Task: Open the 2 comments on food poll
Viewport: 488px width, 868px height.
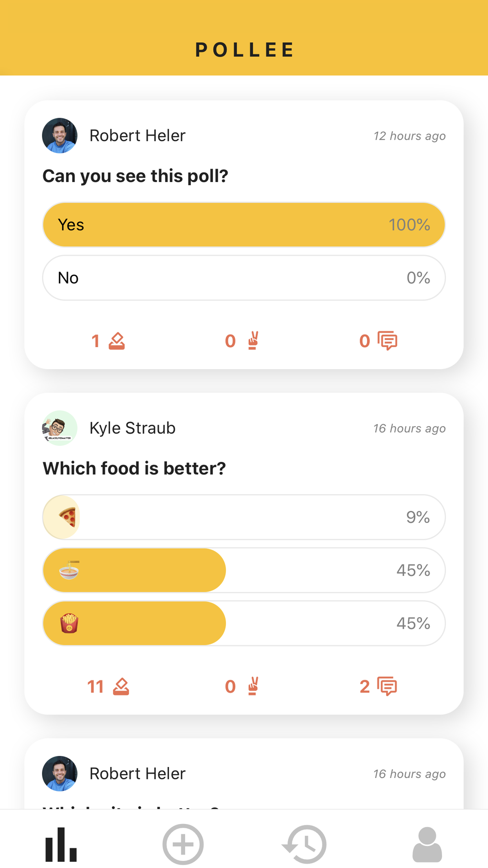Action: [378, 687]
